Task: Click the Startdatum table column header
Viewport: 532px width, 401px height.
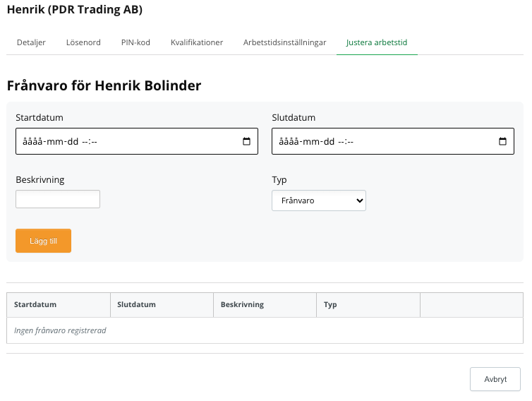Action: (x=35, y=305)
